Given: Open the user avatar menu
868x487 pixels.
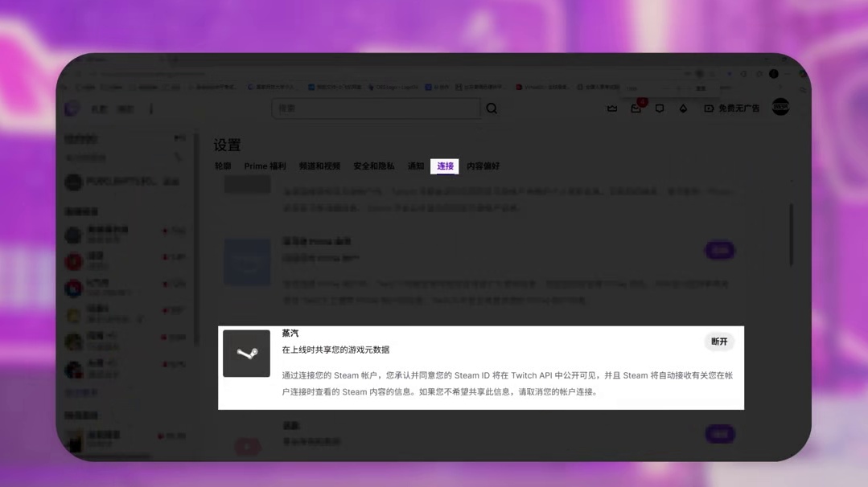Looking at the screenshot, I should [x=780, y=108].
